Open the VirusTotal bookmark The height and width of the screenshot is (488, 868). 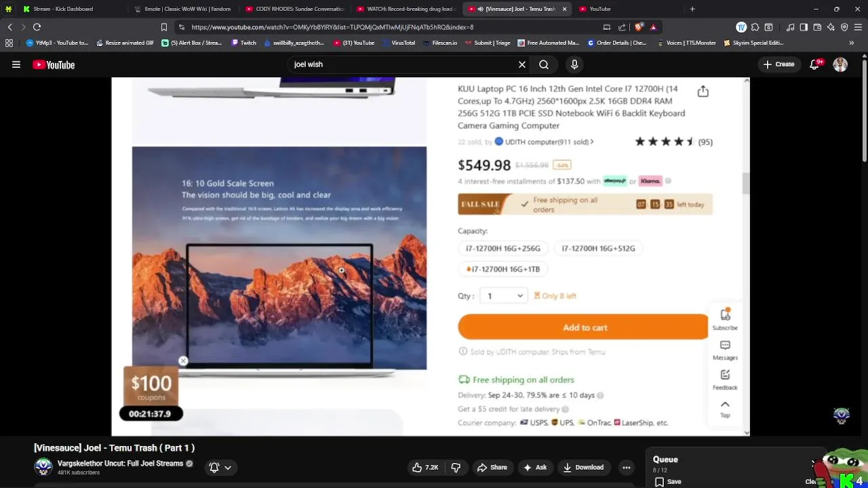tap(399, 43)
